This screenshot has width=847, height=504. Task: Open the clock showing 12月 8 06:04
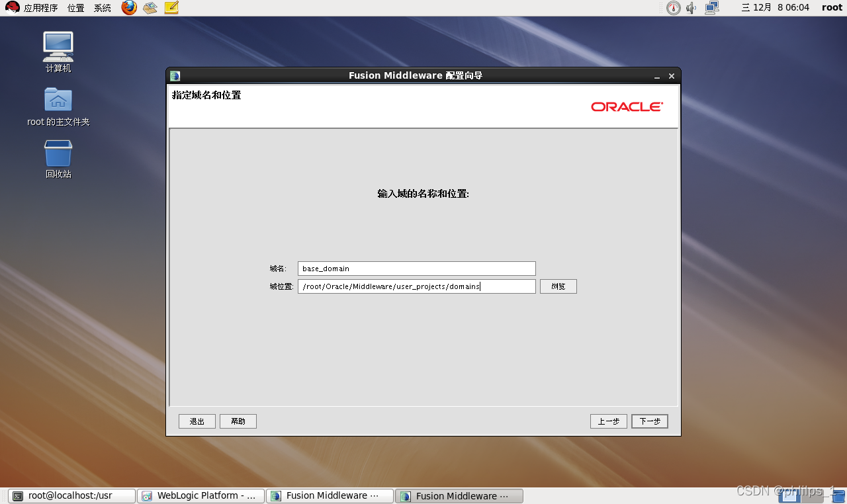tap(775, 8)
